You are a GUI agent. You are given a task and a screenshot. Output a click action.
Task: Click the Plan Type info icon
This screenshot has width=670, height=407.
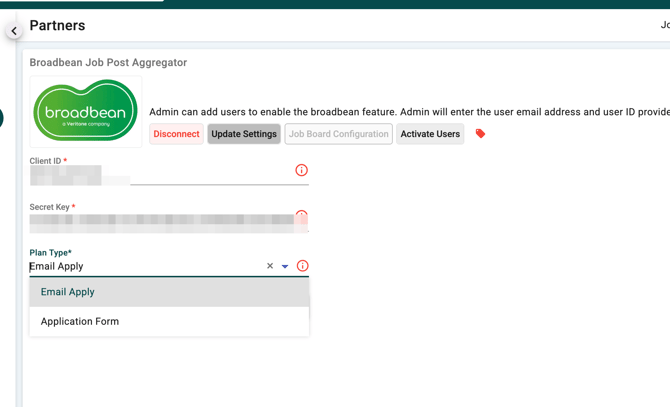302,266
